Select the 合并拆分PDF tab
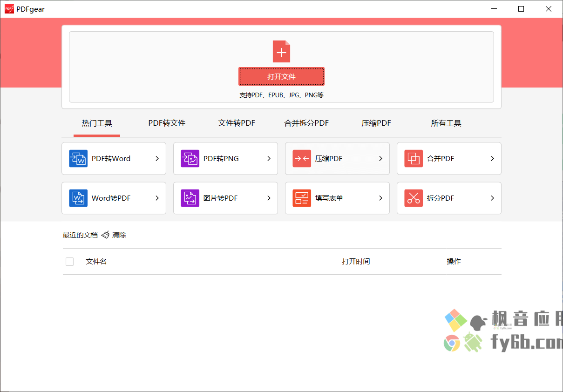 [306, 123]
